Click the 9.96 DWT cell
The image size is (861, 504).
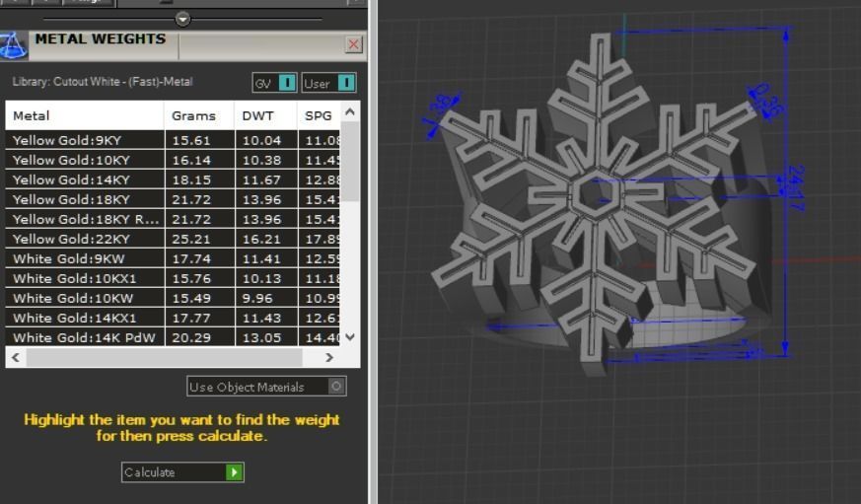point(266,299)
